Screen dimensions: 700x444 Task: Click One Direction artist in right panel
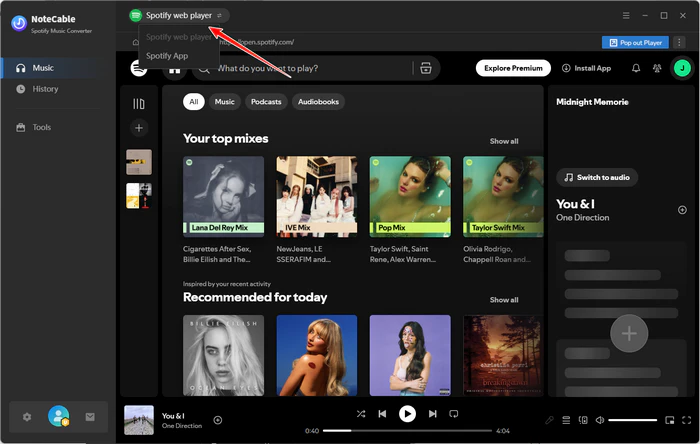coord(582,218)
